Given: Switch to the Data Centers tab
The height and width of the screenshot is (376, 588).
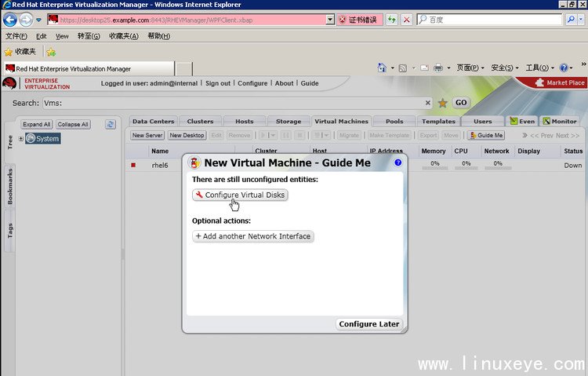Looking at the screenshot, I should (154, 122).
